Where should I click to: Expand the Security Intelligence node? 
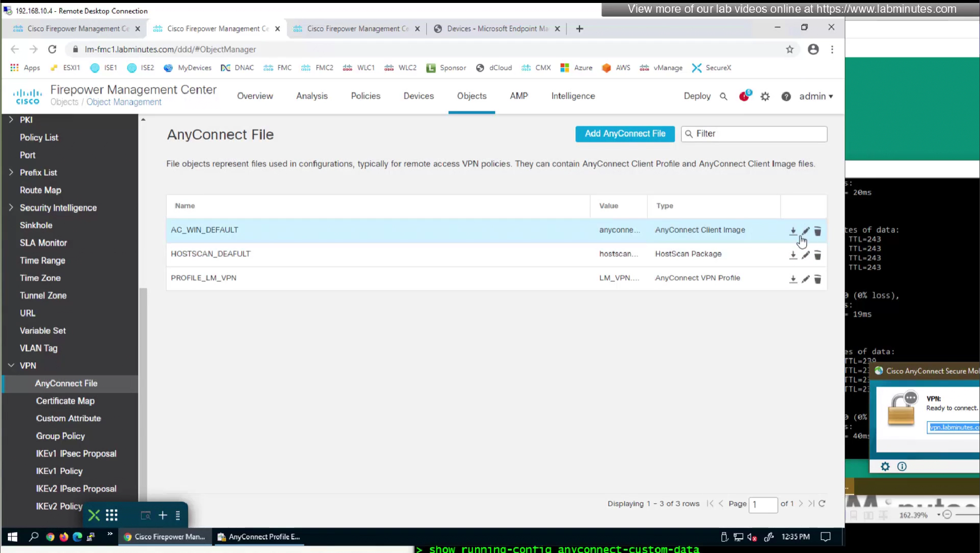11,207
